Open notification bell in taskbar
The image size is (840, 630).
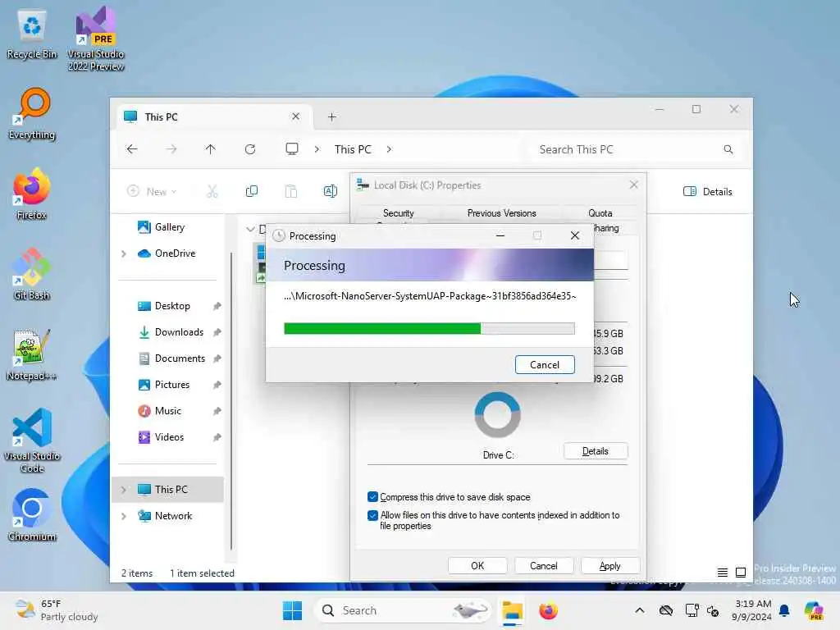(x=784, y=610)
